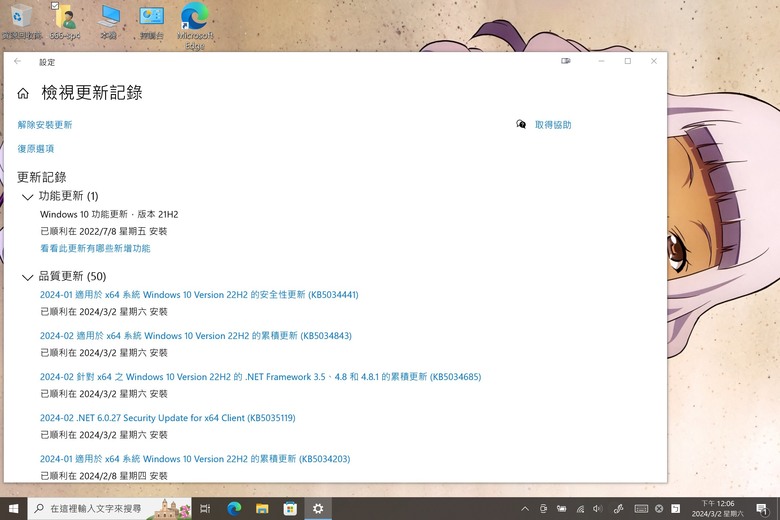Screen dimensions: 780x520
Task: Collapse the 品質更新 (50) section
Action: tap(27, 278)
